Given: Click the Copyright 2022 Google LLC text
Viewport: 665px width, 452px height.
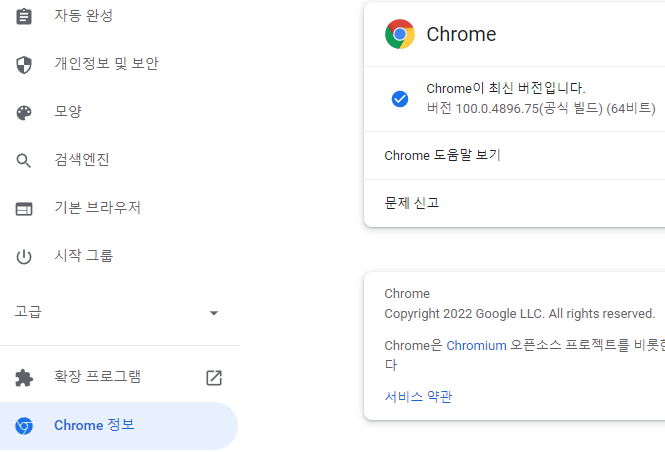Looking at the screenshot, I should (x=520, y=314).
